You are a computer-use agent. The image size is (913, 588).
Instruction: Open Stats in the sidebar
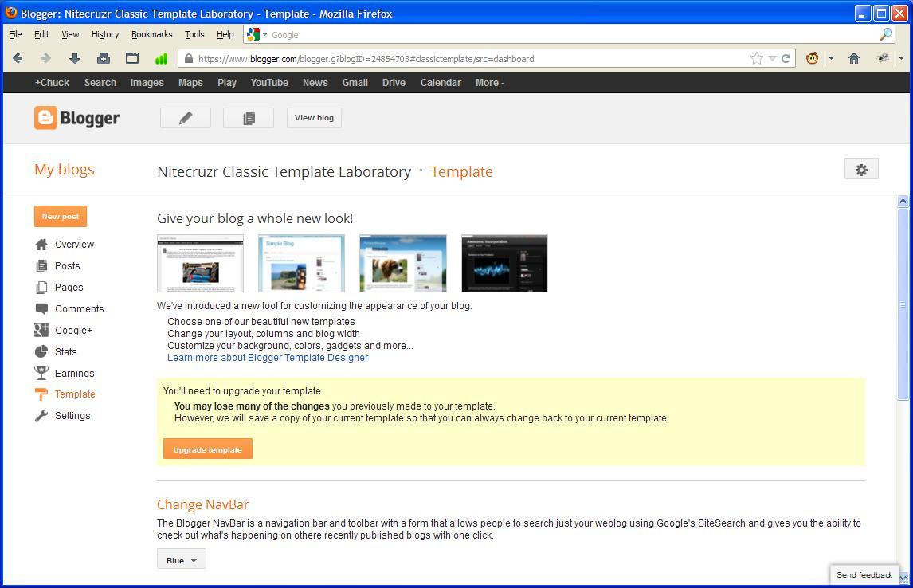(x=66, y=351)
